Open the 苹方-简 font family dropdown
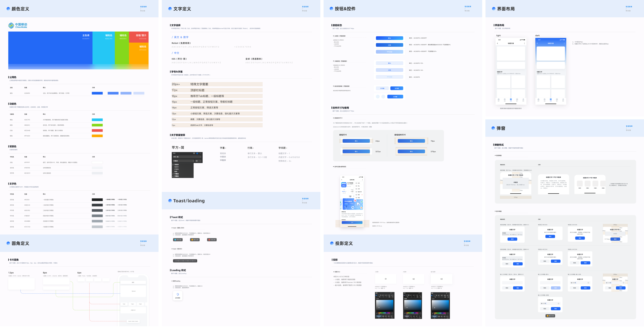The height and width of the screenshot is (327, 644). [187, 157]
